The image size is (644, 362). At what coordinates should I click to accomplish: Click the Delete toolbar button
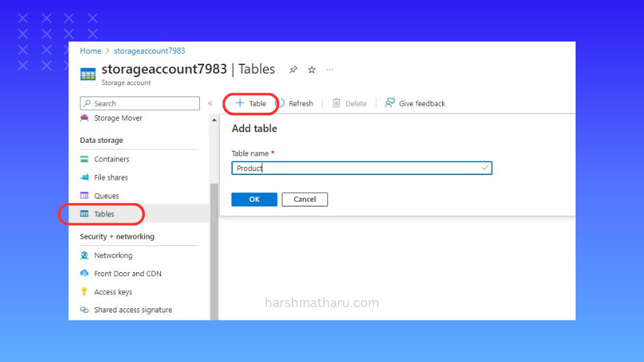[350, 103]
